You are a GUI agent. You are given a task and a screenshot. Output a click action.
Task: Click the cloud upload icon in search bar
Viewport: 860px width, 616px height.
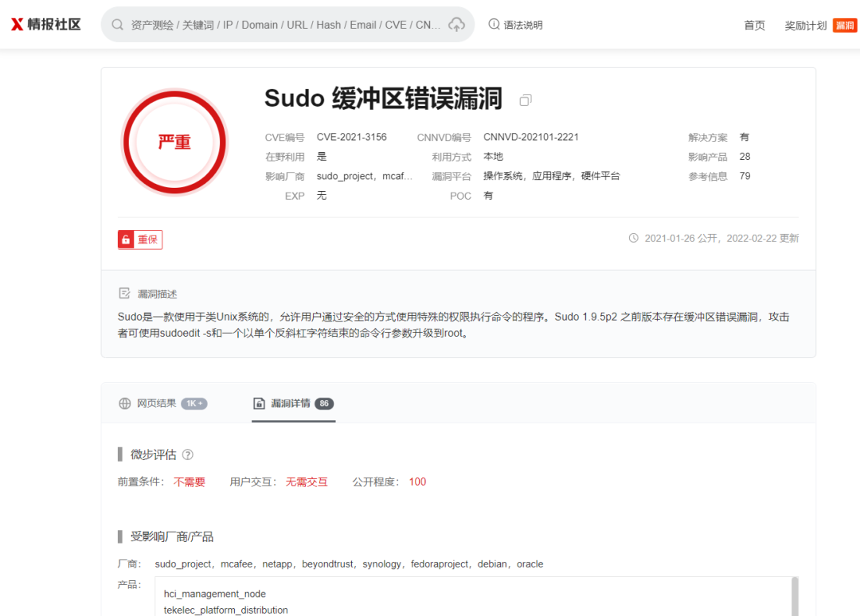click(456, 25)
